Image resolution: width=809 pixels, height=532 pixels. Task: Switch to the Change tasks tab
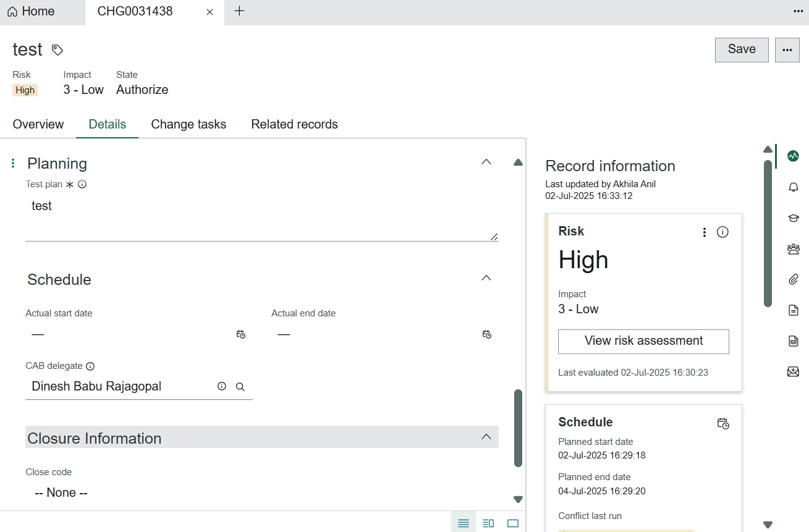coord(188,124)
